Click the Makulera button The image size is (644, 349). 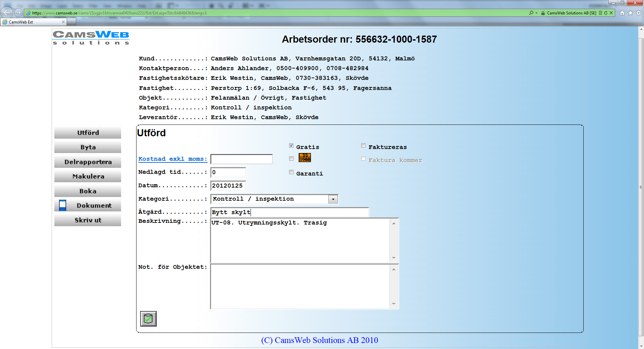coord(88,176)
